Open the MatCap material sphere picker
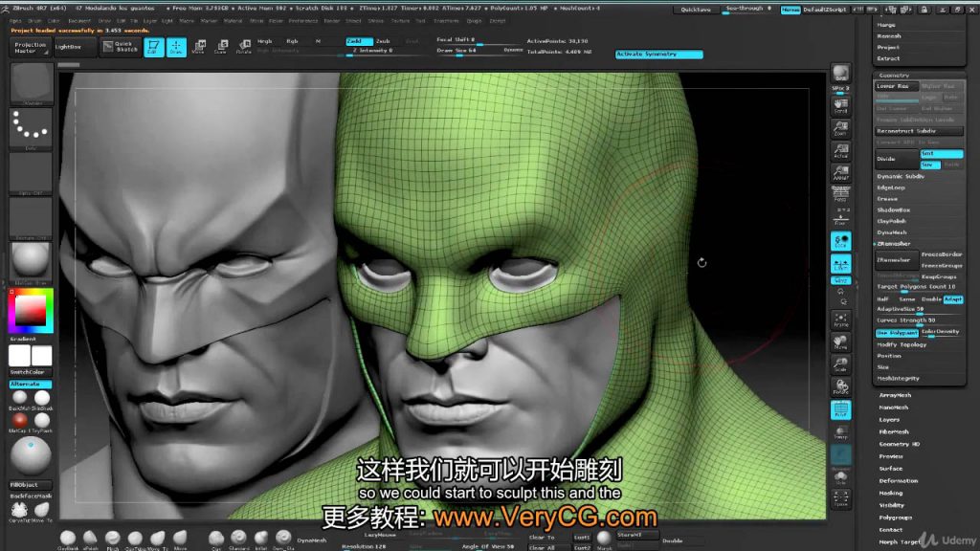980x551 pixels. coord(31,262)
